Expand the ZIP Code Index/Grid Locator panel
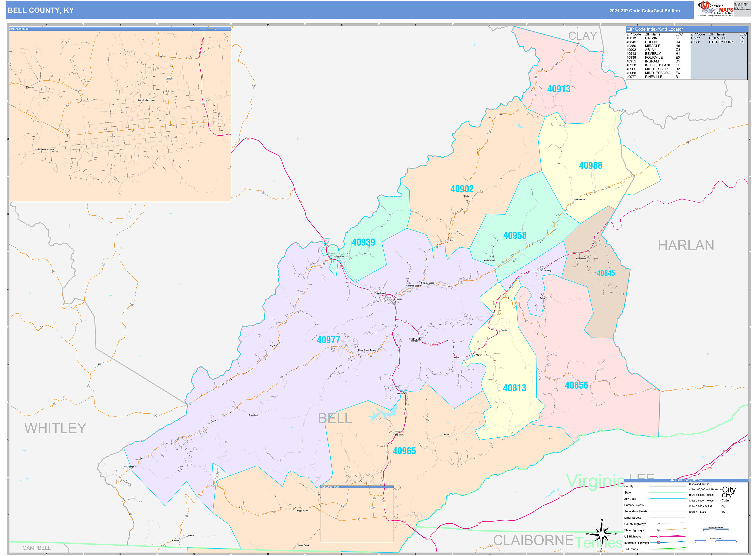This screenshot has height=556, width=756. [x=655, y=29]
